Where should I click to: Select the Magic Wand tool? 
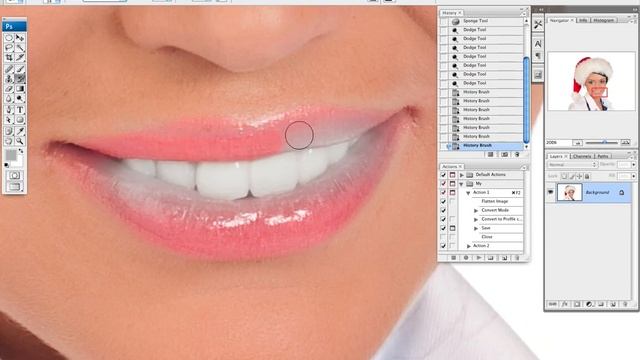(20, 48)
